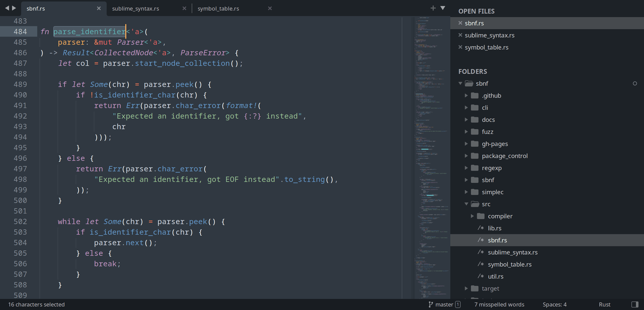This screenshot has height=310, width=644.
Task: Open the tab overflow dropdown arrow
Action: tap(443, 8)
